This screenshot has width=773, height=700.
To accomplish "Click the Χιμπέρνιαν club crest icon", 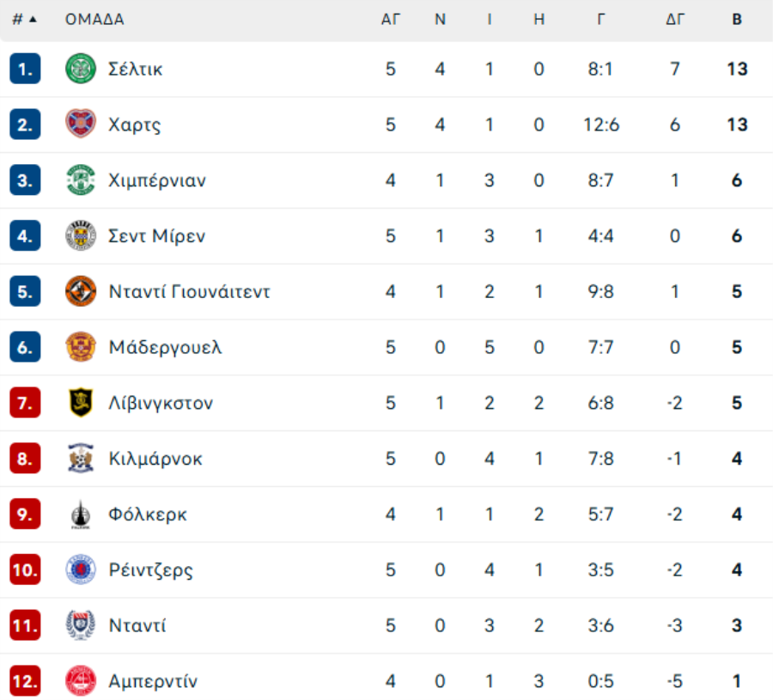I will click(x=81, y=180).
